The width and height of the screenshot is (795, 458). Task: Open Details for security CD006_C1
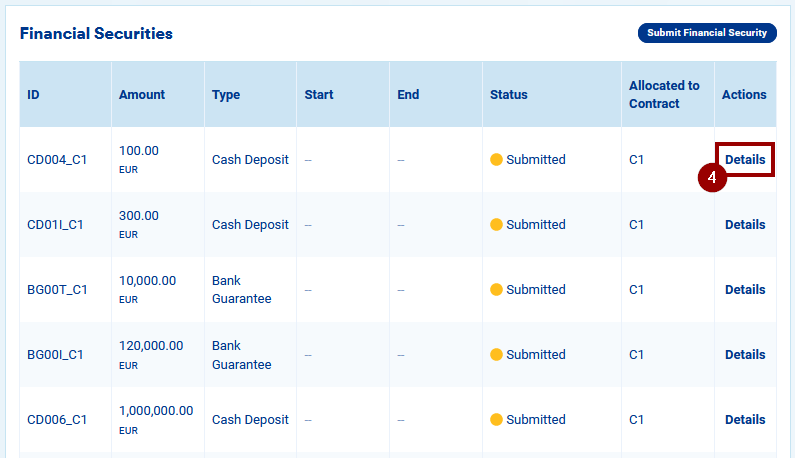point(745,420)
